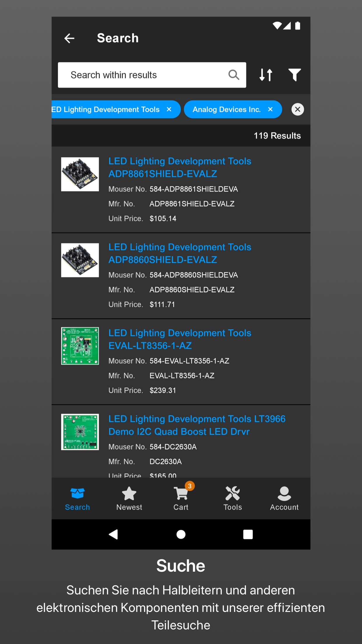Switch to the Search tab
The height and width of the screenshot is (644, 362).
[x=77, y=499]
